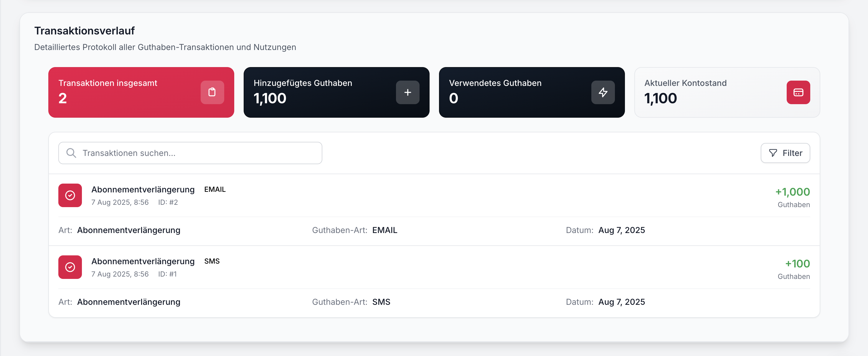The height and width of the screenshot is (356, 868).
Task: Click the clipboard icon on Transaktionen insgesamt card
Action: [x=212, y=92]
